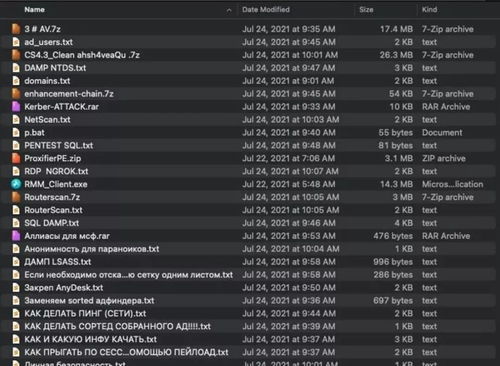Select file Если необходимо отска...ю сетку одним листом.txt
This screenshot has height=366, width=500.
(128, 275)
